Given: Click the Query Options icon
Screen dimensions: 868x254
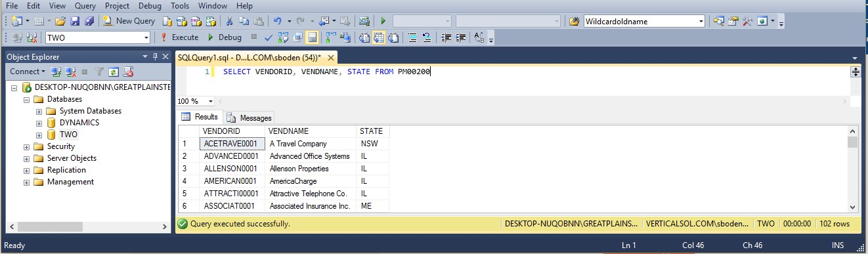Looking at the screenshot, I should pyautogui.click(x=298, y=37).
